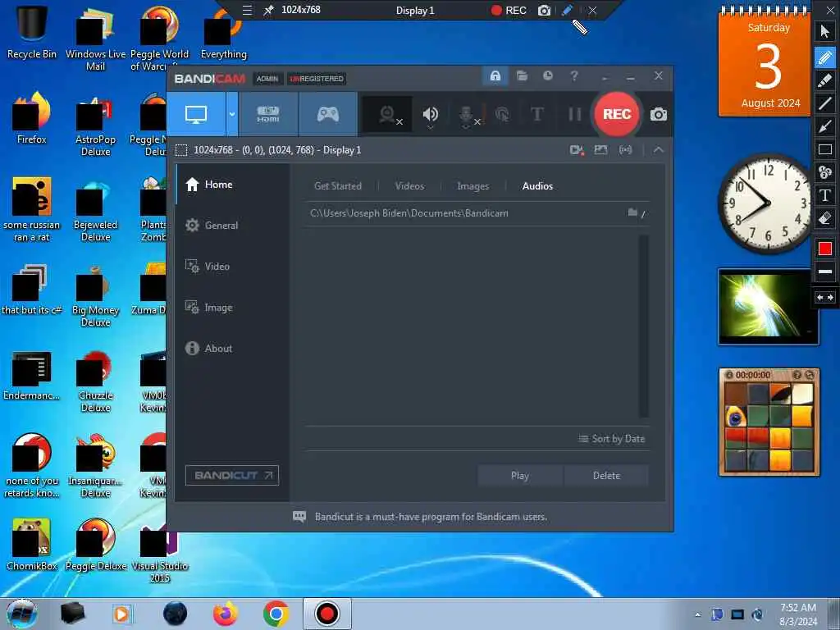840x630 pixels.
Task: Switch to the Get Started tab
Action: point(337,186)
